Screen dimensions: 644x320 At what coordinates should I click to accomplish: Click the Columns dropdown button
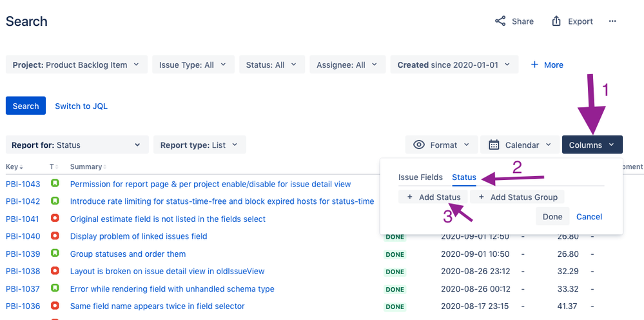(592, 145)
